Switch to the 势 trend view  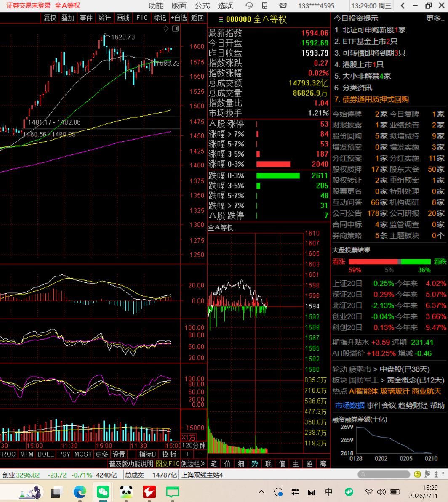pyautogui.click(x=254, y=464)
